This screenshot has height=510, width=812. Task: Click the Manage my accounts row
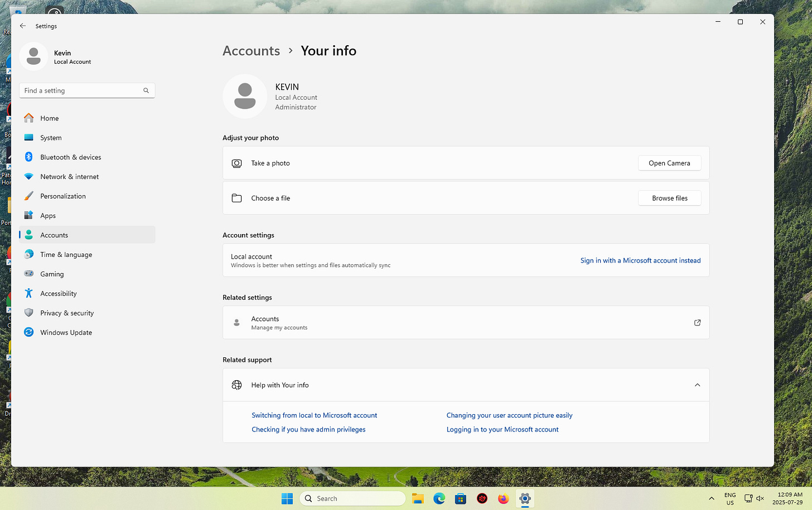click(466, 323)
